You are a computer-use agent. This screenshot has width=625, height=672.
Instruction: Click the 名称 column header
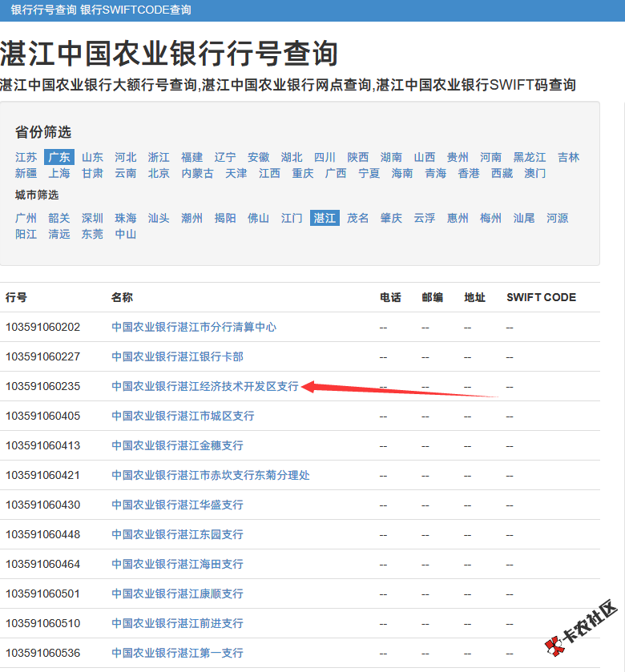click(122, 297)
